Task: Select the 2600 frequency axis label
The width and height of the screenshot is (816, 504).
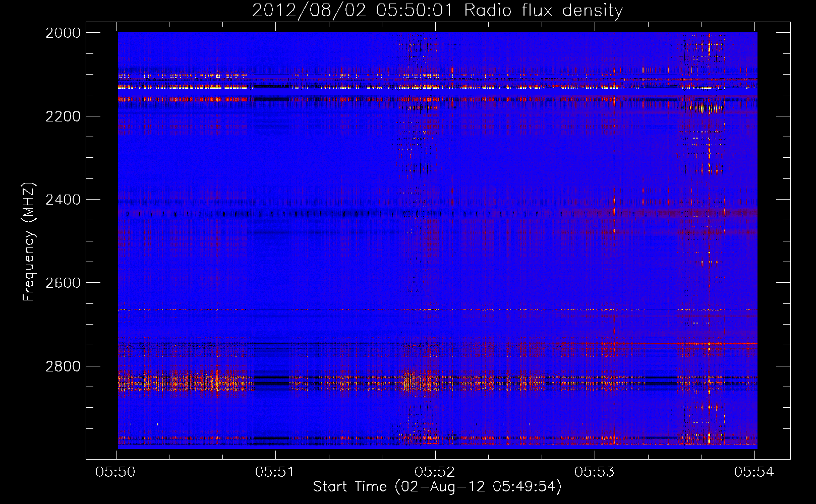Action: click(x=63, y=283)
